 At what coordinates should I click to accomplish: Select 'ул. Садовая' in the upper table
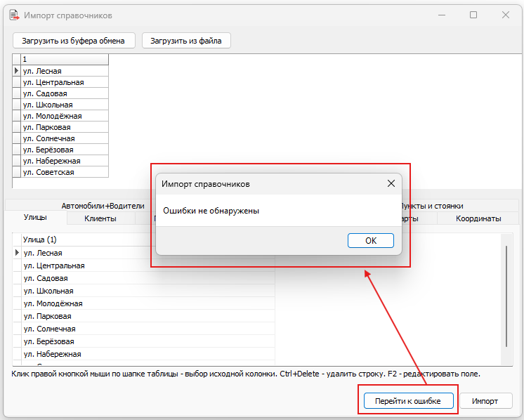65,93
